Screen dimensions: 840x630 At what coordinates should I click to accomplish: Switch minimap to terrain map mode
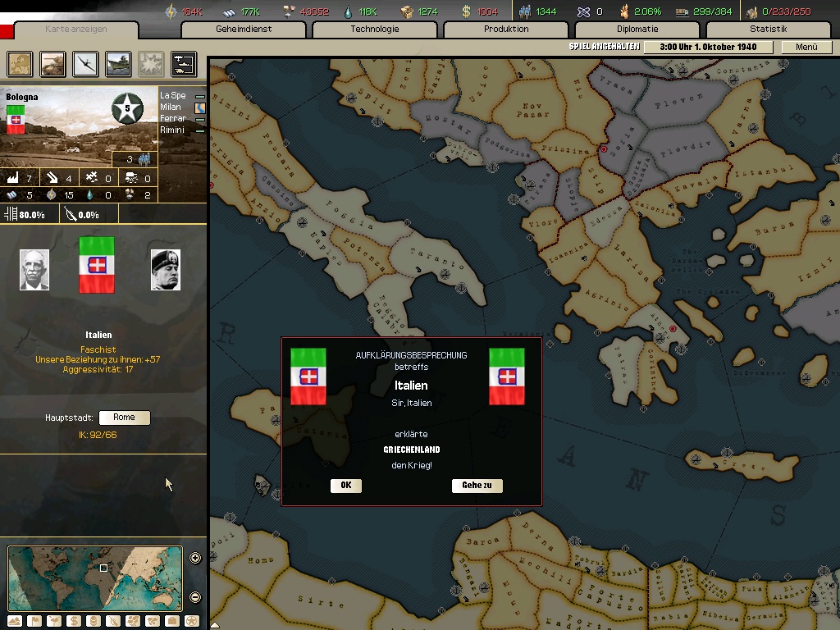pos(16,621)
